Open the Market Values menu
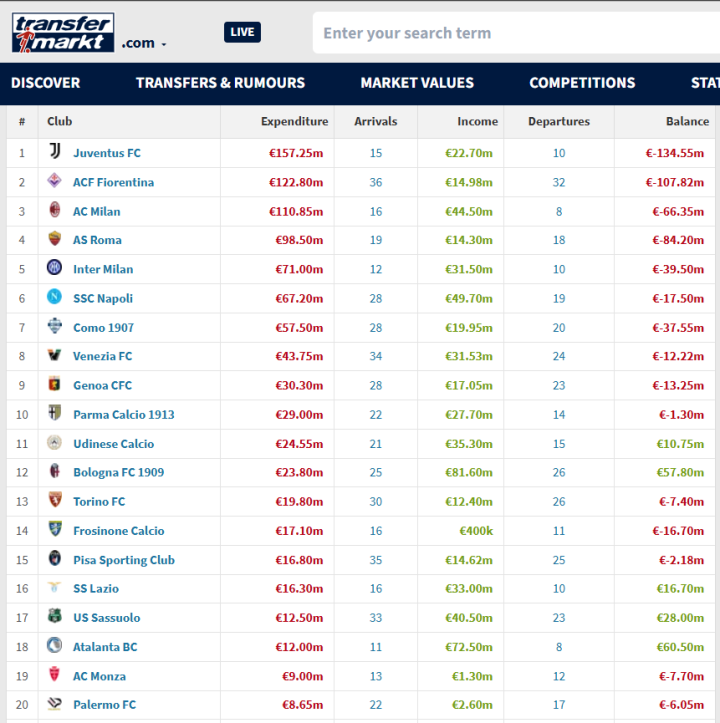The width and height of the screenshot is (720, 723). pos(417,83)
